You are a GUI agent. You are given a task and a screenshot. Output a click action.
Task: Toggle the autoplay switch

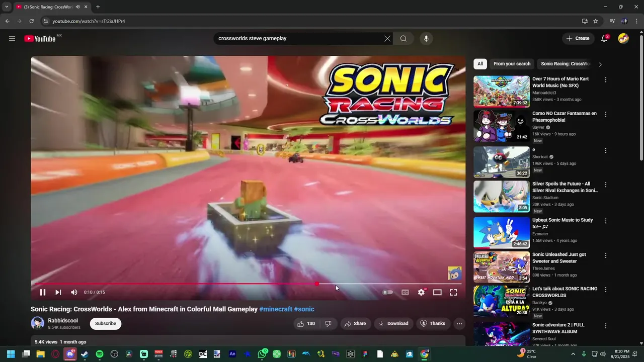pyautogui.click(x=387, y=292)
